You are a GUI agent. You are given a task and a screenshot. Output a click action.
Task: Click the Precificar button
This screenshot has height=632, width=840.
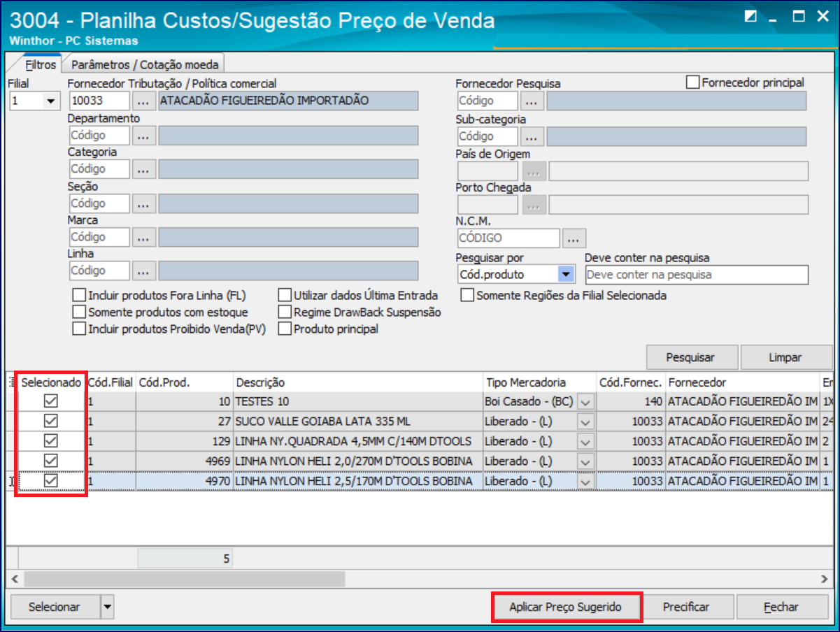[x=686, y=607]
